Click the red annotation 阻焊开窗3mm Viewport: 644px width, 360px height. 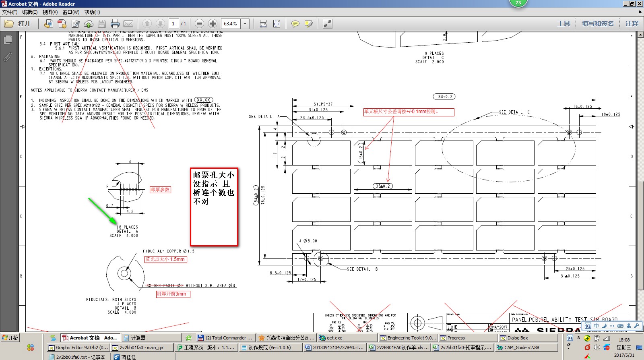point(173,294)
